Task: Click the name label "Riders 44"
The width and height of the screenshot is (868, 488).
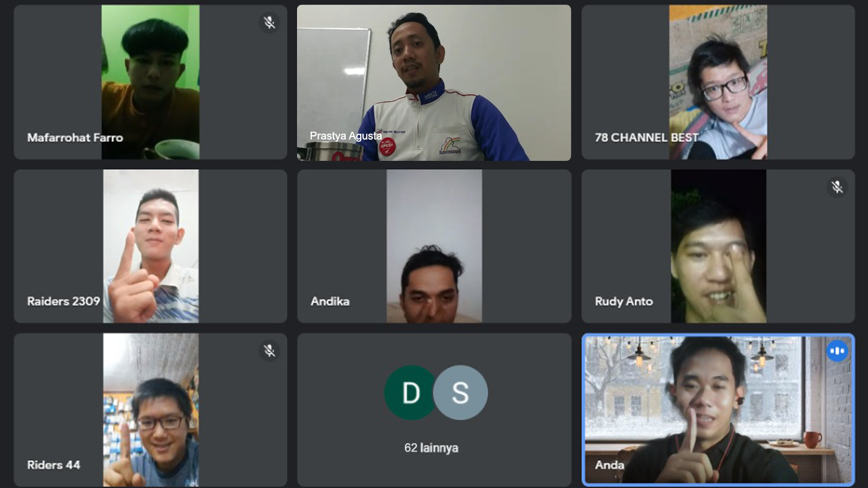Action: [54, 465]
